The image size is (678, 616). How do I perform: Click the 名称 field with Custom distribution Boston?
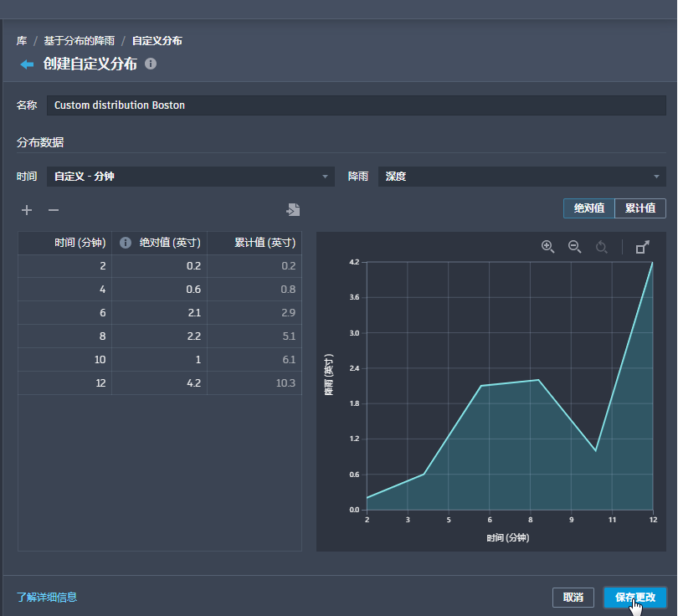pos(357,105)
